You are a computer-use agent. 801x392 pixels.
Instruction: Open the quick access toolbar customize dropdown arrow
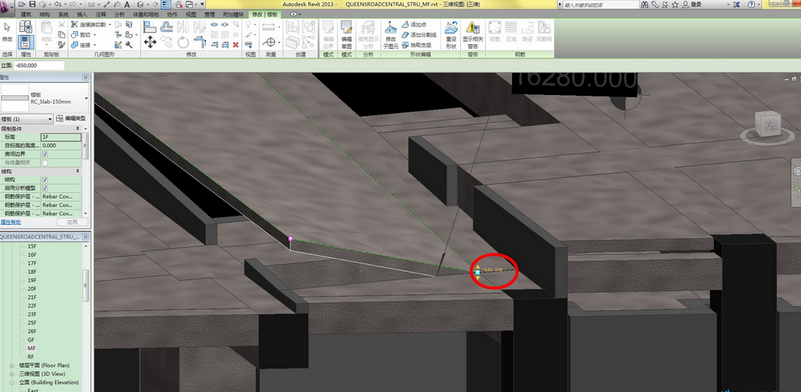tap(203, 4)
